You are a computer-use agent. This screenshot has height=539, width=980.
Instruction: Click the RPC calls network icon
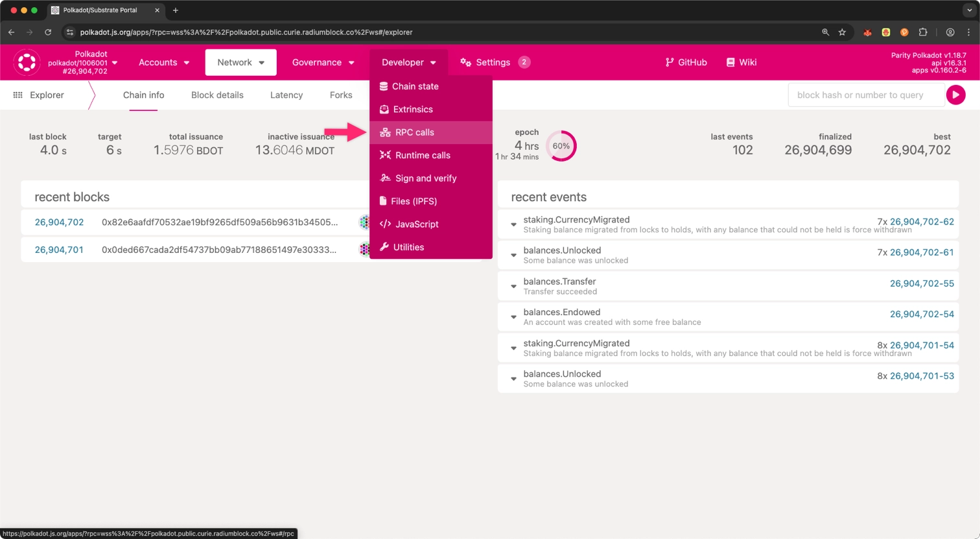385,132
